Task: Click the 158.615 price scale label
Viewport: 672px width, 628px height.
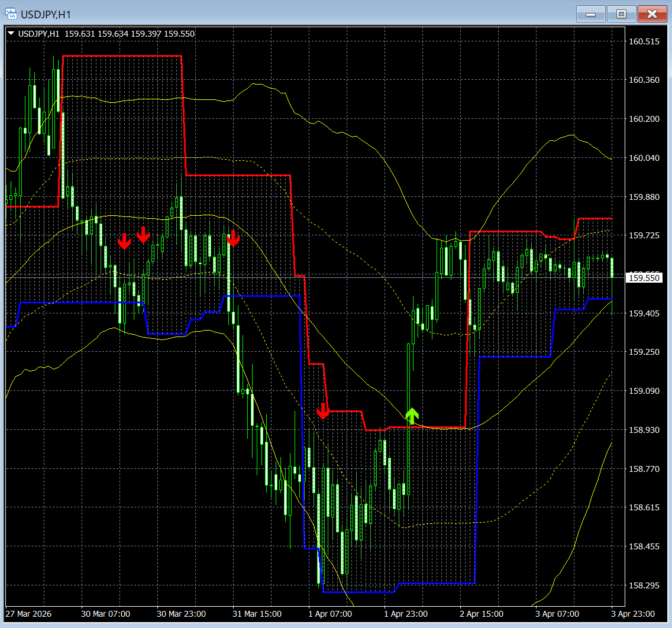Action: coord(644,507)
